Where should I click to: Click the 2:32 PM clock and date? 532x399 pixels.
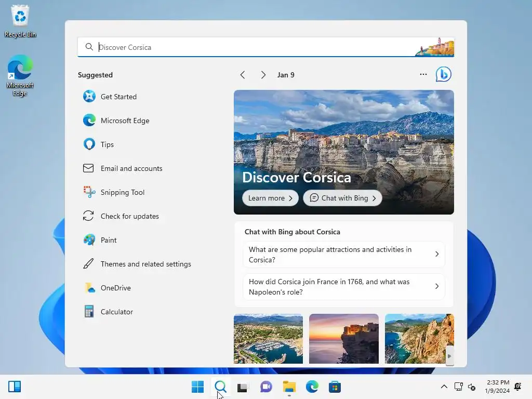(x=497, y=387)
